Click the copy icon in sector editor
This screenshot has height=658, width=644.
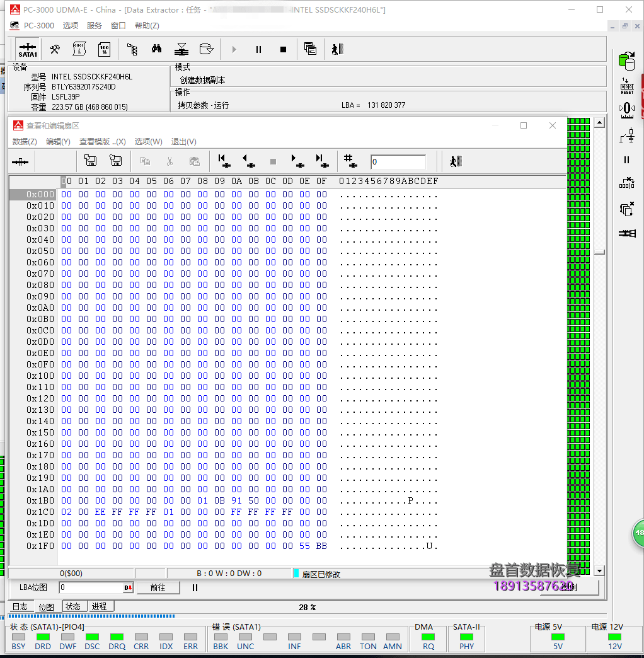click(145, 161)
